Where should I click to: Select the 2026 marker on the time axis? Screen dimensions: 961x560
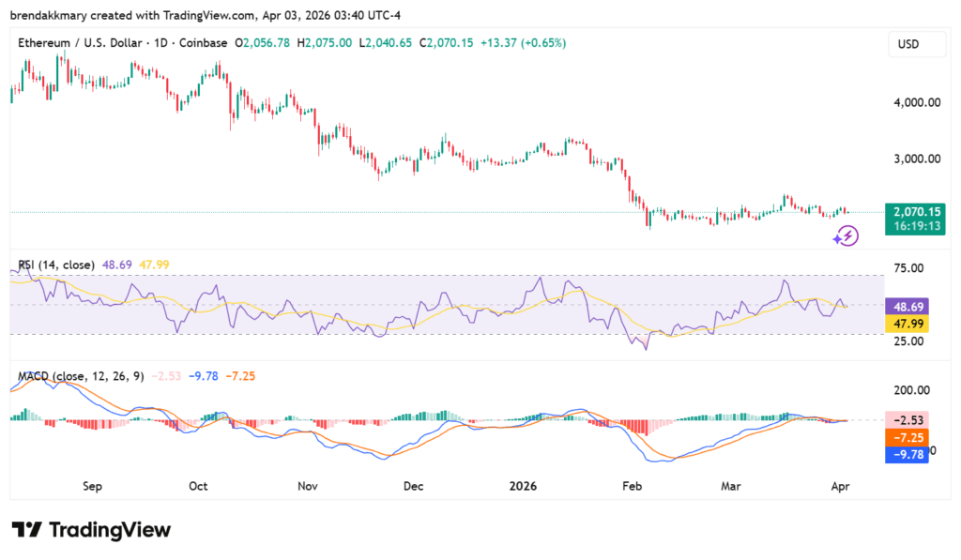coord(523,486)
